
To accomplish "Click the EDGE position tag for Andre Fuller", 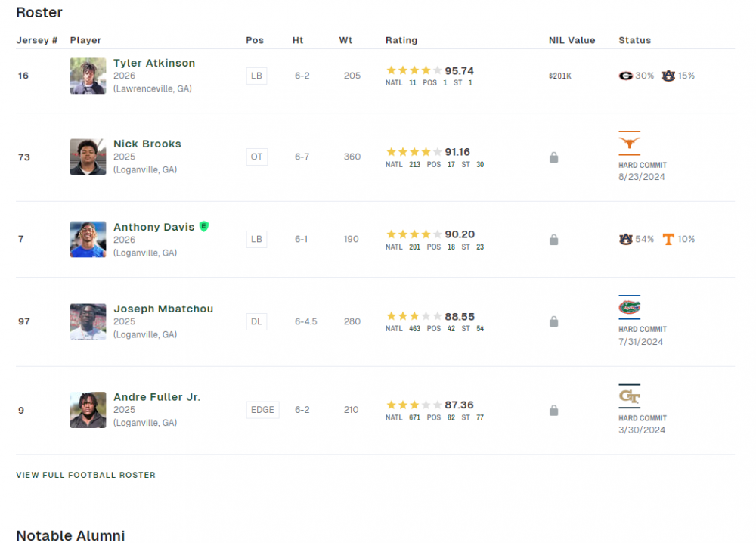I will point(262,410).
